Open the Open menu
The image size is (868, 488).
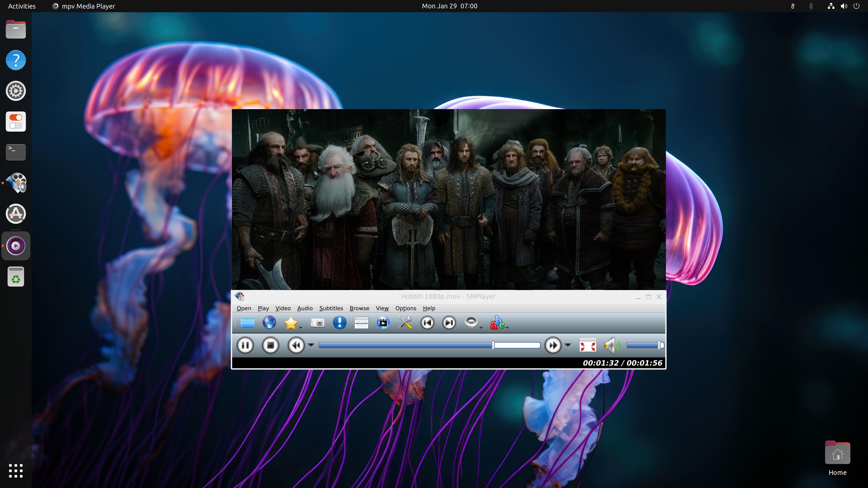(x=244, y=308)
